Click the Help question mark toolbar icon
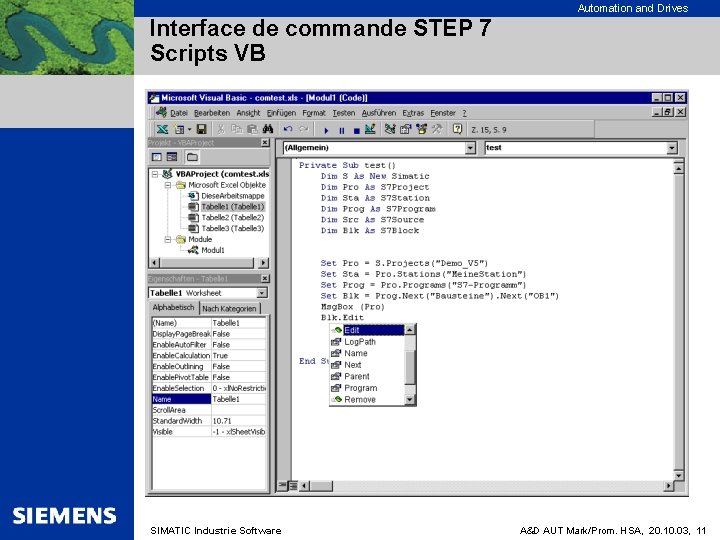This screenshot has height=540, width=720. tap(457, 129)
